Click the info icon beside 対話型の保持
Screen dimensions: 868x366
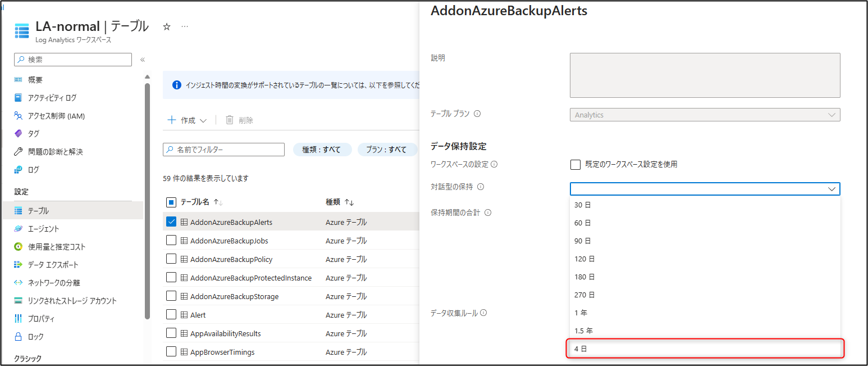point(481,187)
